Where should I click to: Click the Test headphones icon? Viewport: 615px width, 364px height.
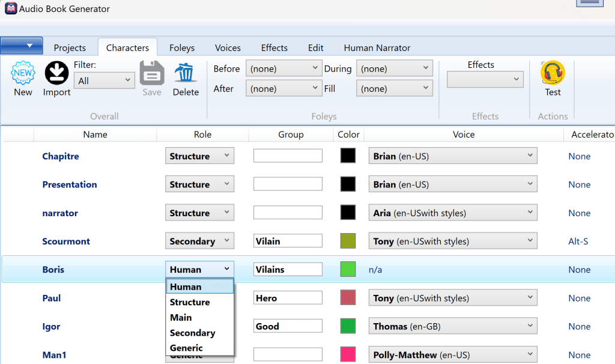[x=553, y=73]
